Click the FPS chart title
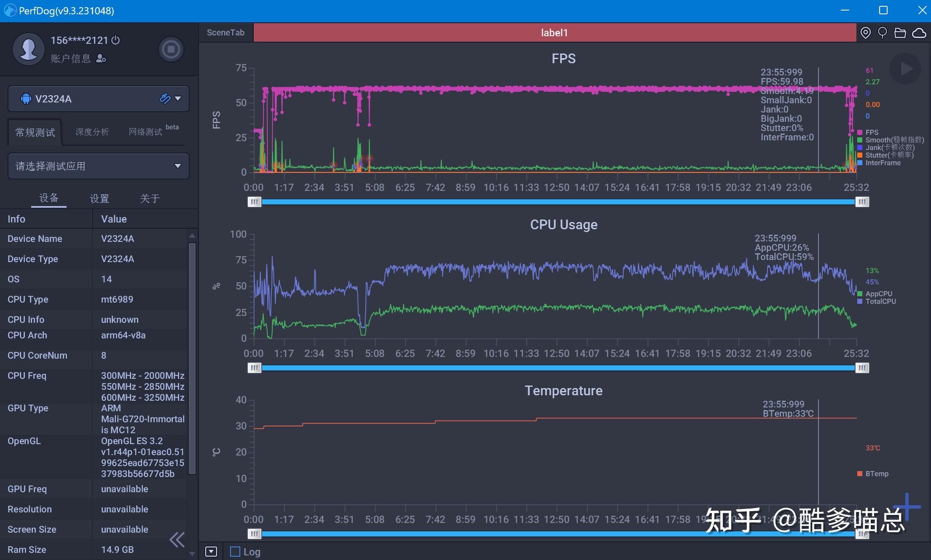The height and width of the screenshot is (560, 931). [x=563, y=58]
